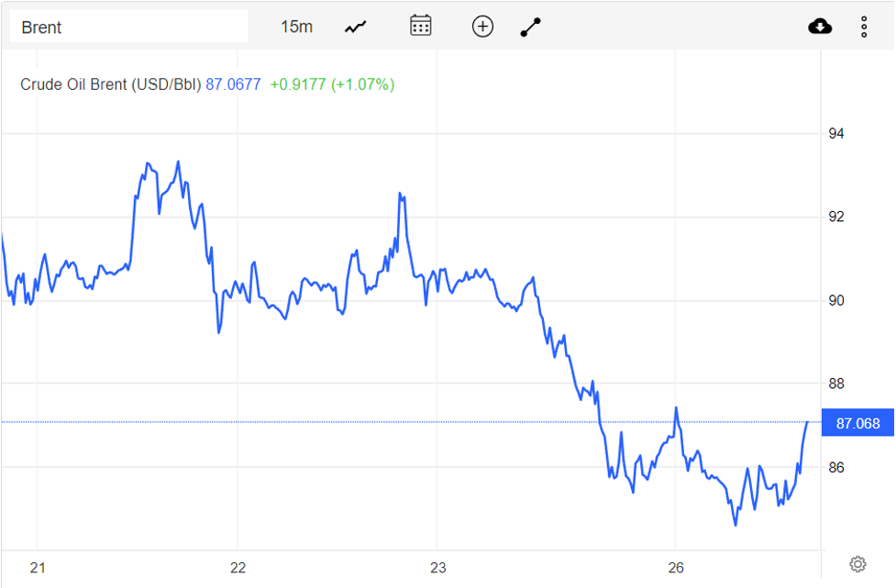
Task: Click date label 21 on time axis
Action: pos(38,568)
